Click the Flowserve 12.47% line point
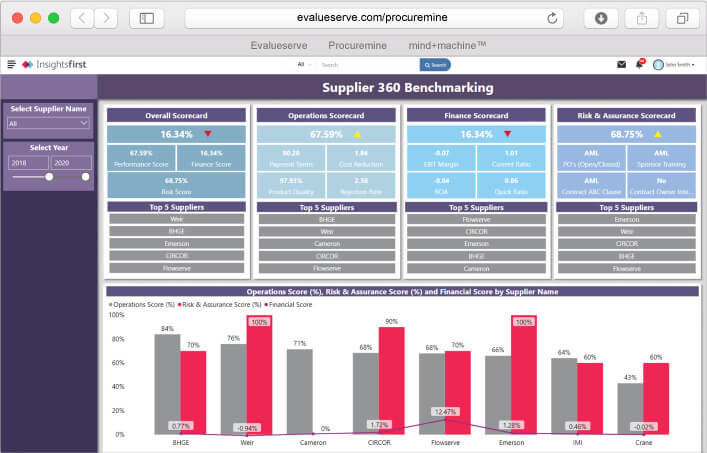This screenshot has width=707, height=453. click(445, 419)
